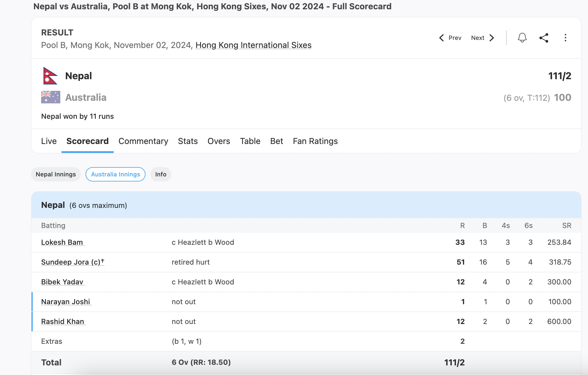Click the SR column header
The width and height of the screenshot is (588, 375).
(567, 226)
